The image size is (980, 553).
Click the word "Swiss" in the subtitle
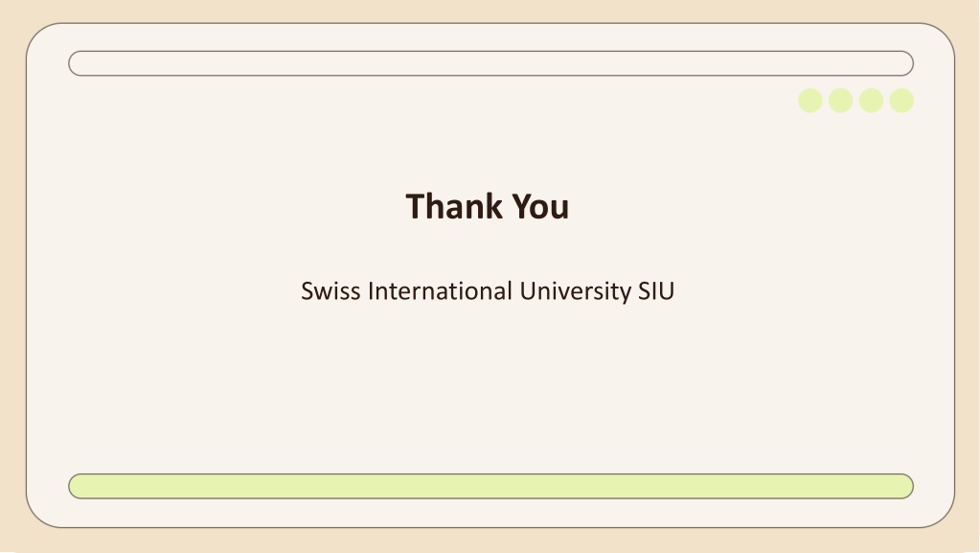point(330,291)
